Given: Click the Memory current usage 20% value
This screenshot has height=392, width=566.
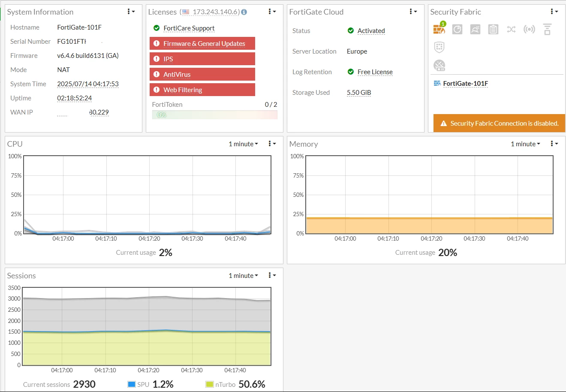Looking at the screenshot, I should click(448, 253).
